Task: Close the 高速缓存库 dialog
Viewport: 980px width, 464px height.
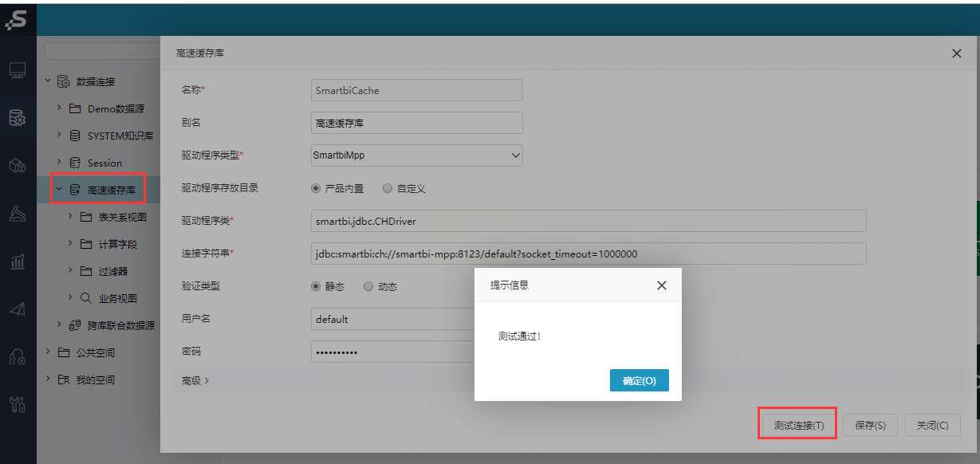Action: (x=957, y=53)
